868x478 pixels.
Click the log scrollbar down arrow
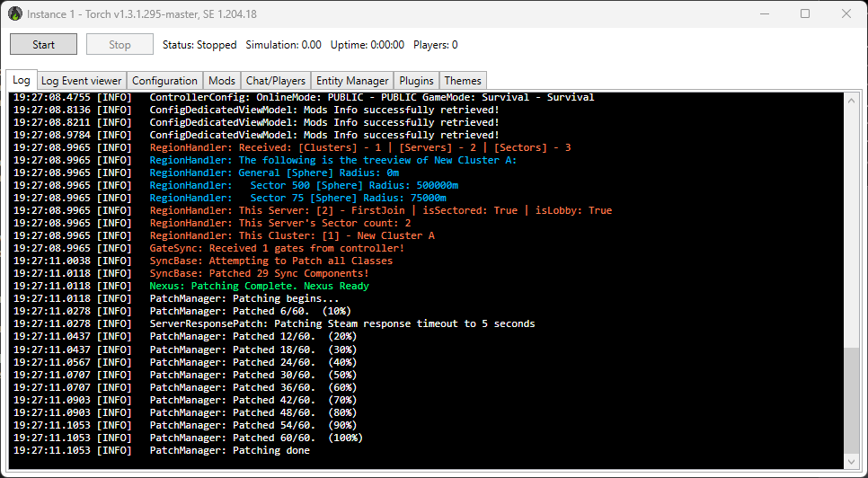pyautogui.click(x=853, y=462)
